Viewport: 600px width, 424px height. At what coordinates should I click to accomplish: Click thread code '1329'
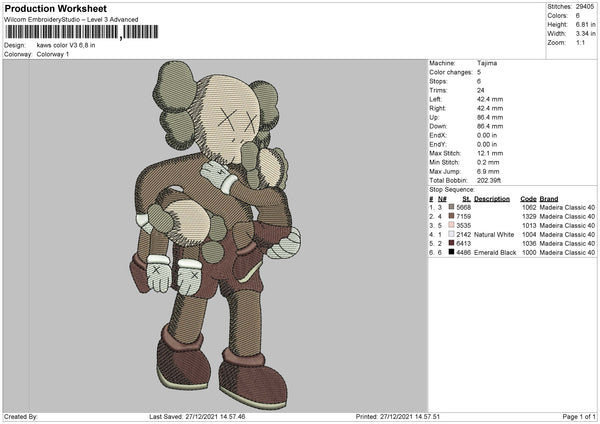529,217
